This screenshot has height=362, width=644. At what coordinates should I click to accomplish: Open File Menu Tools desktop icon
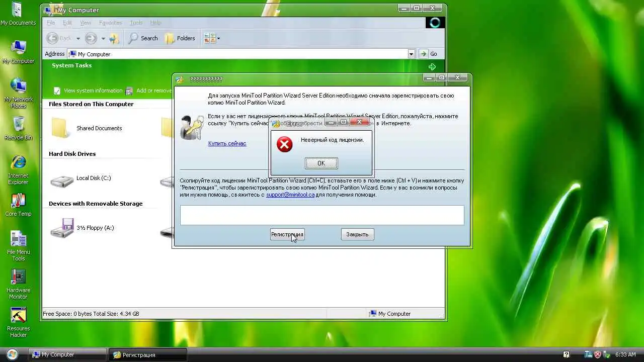(x=18, y=246)
